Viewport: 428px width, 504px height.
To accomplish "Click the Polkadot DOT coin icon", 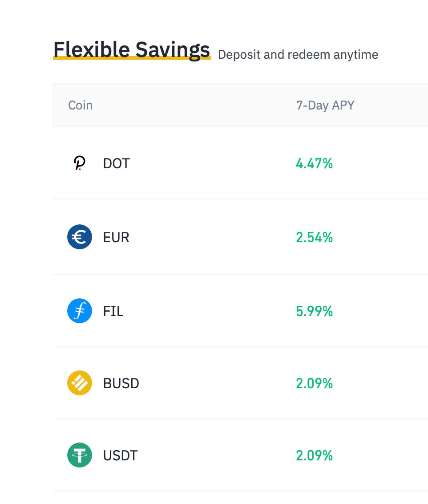I will click(x=79, y=163).
